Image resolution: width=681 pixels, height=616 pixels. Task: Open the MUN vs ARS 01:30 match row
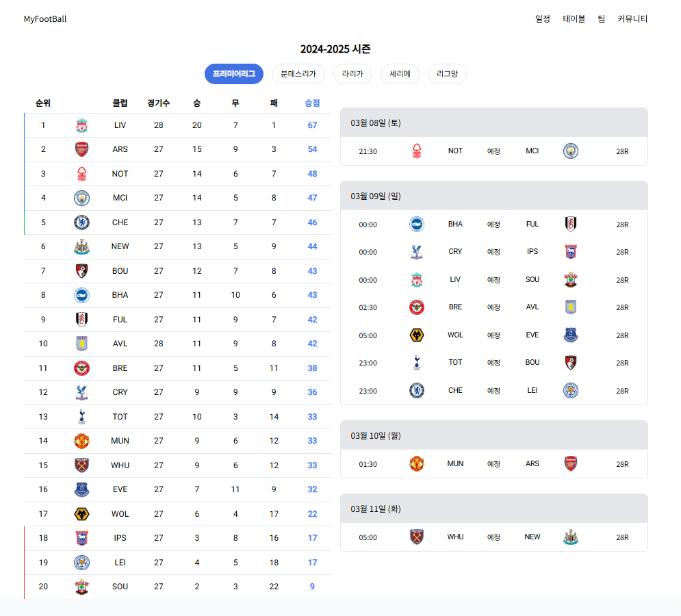tap(494, 464)
